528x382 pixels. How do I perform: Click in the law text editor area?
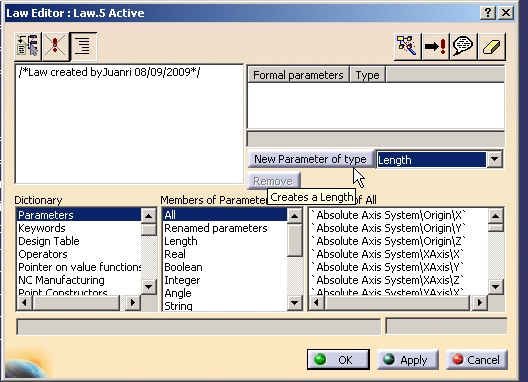pos(129,124)
